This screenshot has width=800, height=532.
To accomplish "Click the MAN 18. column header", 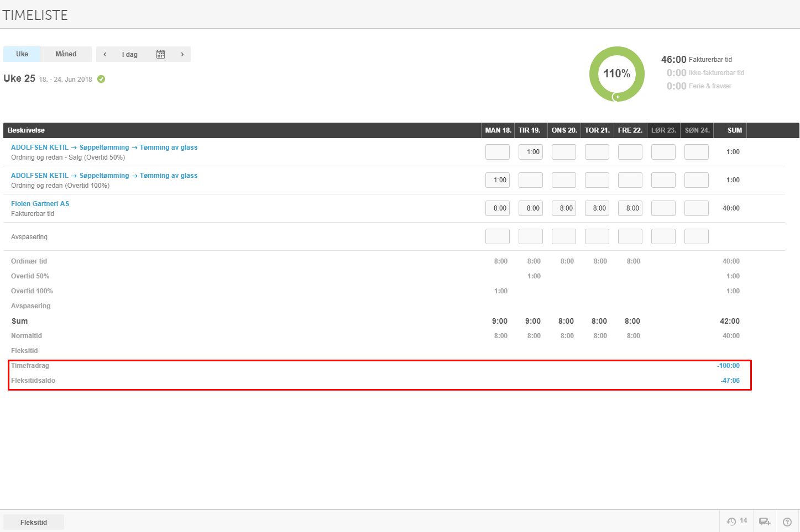I will point(498,130).
